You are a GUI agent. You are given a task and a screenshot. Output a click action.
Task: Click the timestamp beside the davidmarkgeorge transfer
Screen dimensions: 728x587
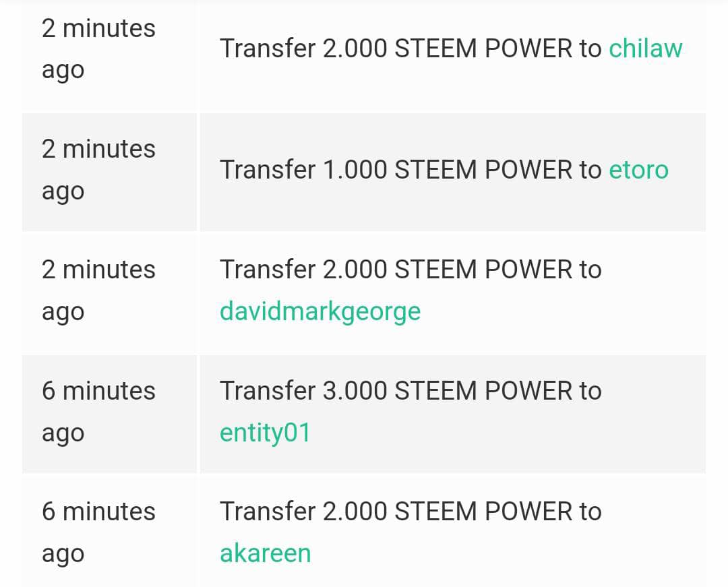coord(98,290)
